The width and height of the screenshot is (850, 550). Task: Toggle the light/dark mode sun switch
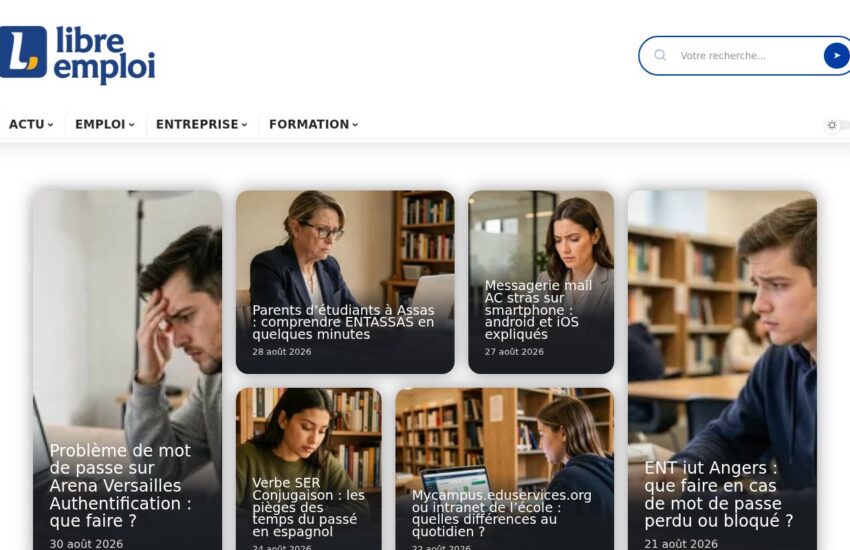click(x=832, y=125)
